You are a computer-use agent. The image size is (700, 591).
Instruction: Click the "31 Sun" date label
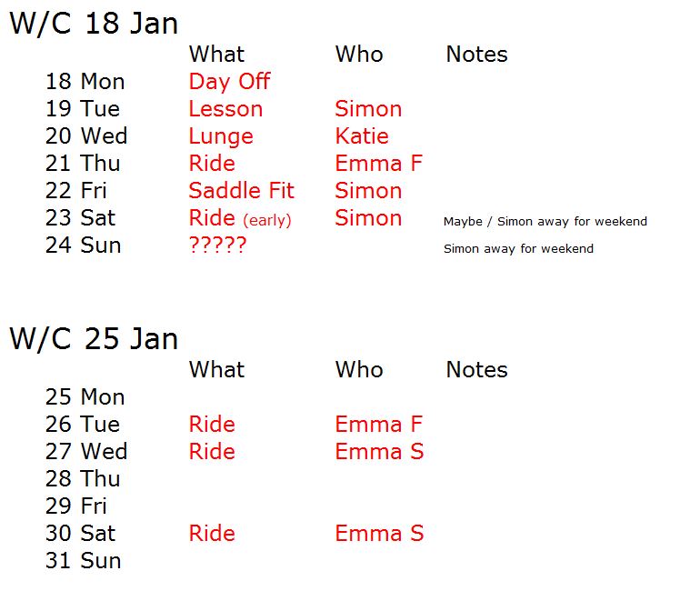(83, 561)
